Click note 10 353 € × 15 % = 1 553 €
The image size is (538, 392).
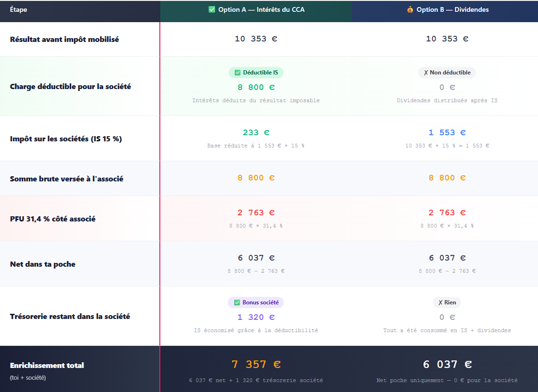(447, 146)
